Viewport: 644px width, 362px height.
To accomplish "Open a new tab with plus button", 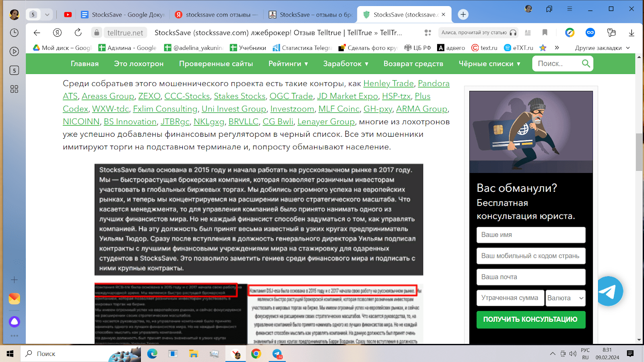I will coord(463,14).
